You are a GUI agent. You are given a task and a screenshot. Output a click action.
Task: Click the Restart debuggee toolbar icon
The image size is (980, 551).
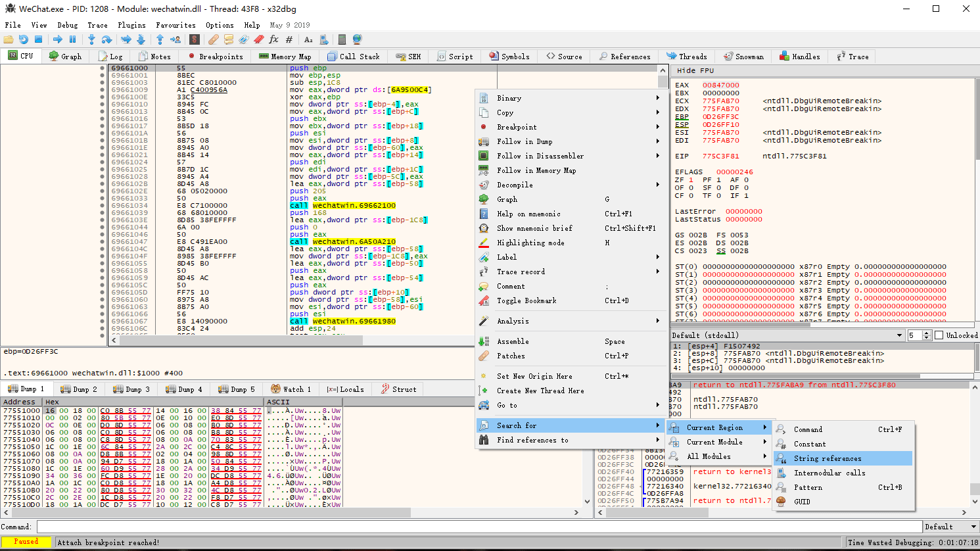click(24, 39)
